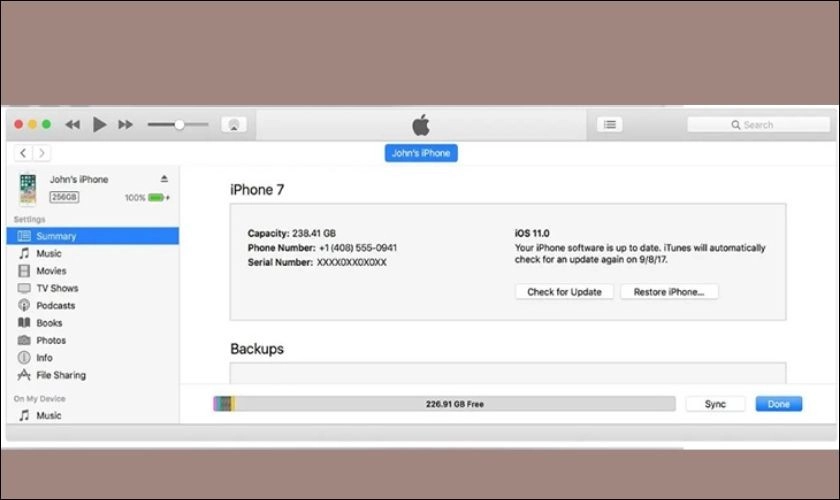Image resolution: width=840 pixels, height=500 pixels.
Task: Minimize the window with the yellow button
Action: (33, 124)
